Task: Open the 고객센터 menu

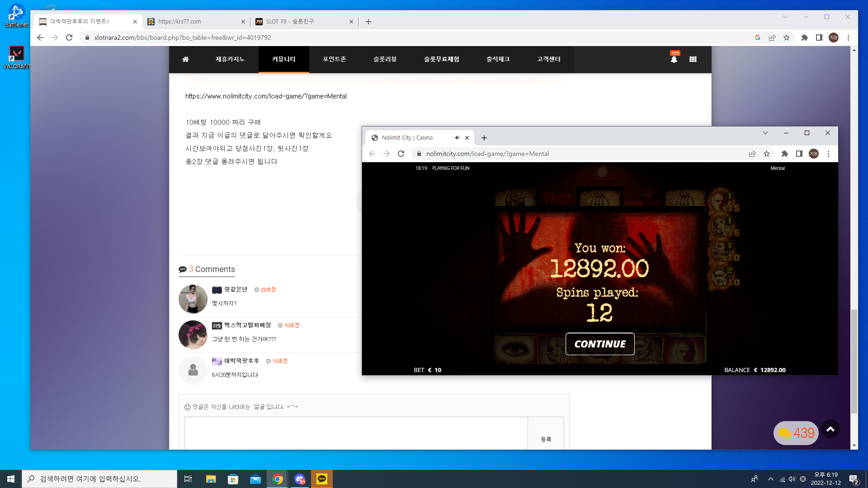Action: [549, 59]
